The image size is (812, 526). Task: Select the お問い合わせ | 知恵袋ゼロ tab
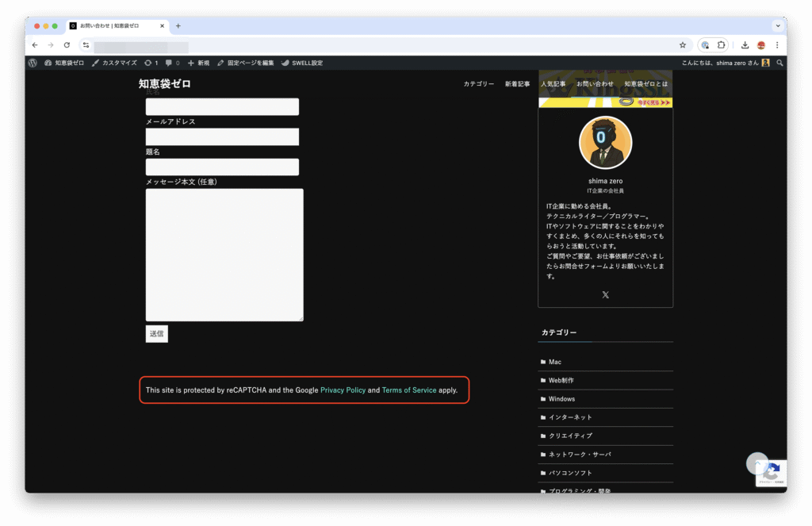117,26
